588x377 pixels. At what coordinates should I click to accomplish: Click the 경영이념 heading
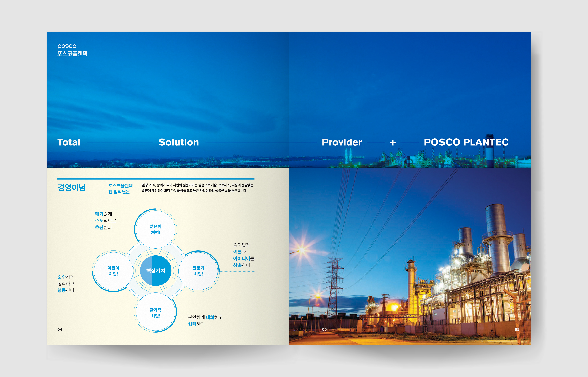[72, 188]
